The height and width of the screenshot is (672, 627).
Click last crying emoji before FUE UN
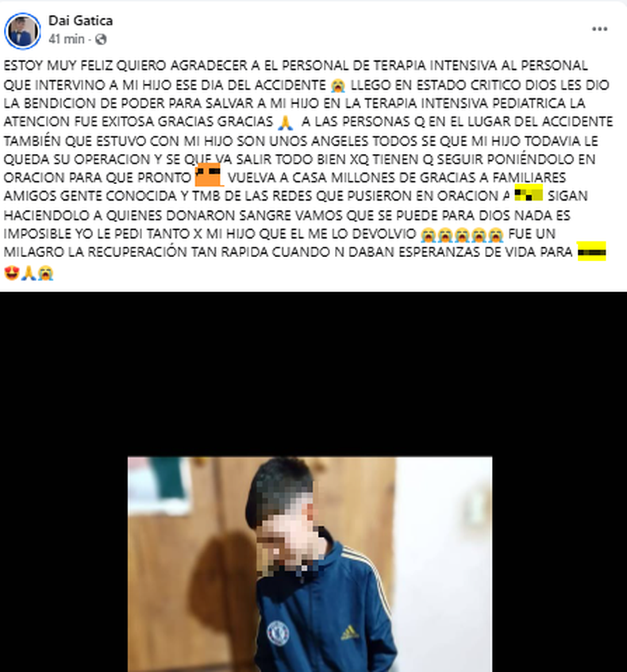(x=496, y=234)
